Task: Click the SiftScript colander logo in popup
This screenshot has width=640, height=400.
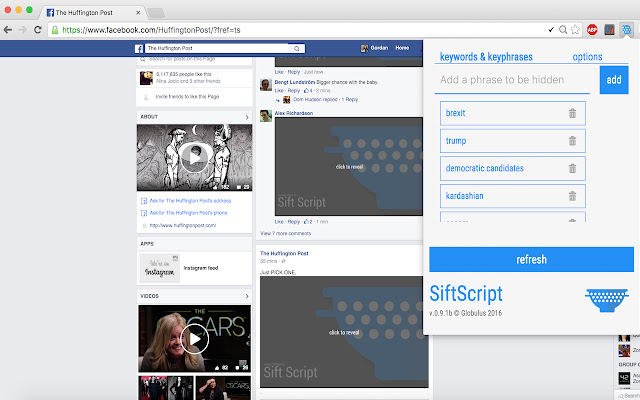Action: [607, 300]
